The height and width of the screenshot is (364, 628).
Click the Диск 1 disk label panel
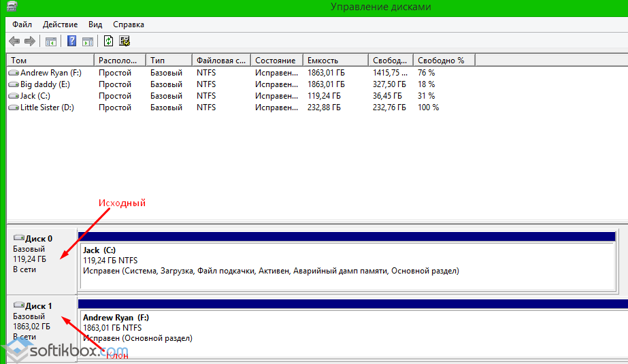point(40,321)
